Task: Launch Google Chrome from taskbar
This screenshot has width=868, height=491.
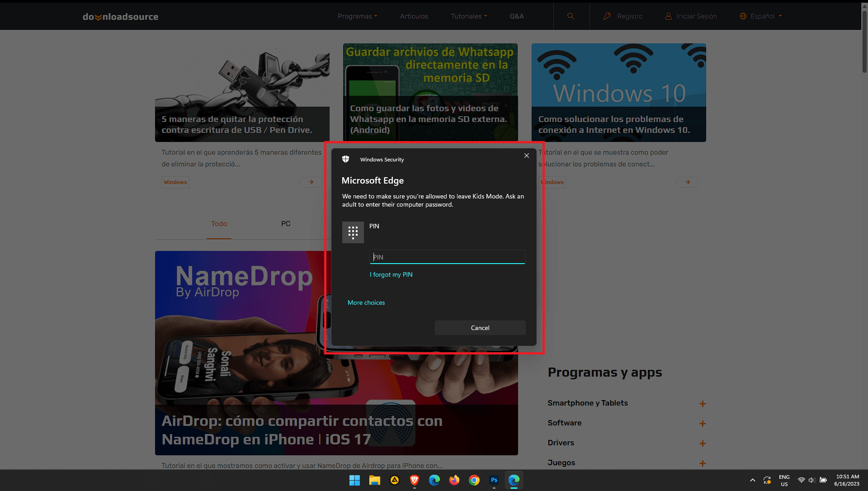Action: pos(474,480)
